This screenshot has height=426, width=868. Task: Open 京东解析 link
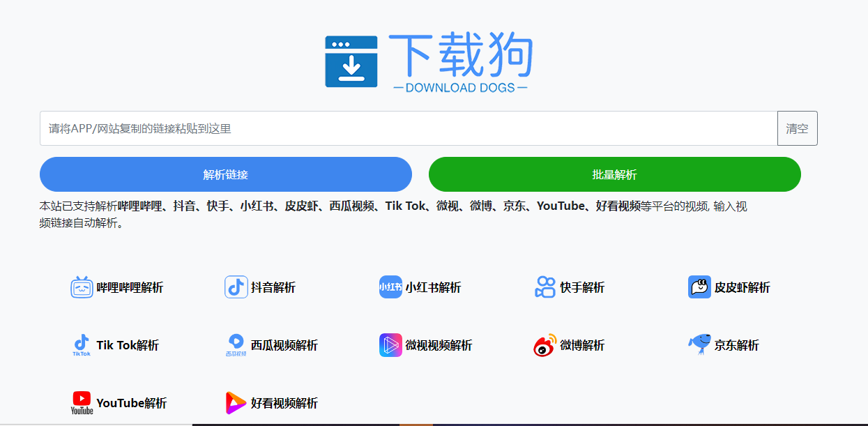[736, 345]
